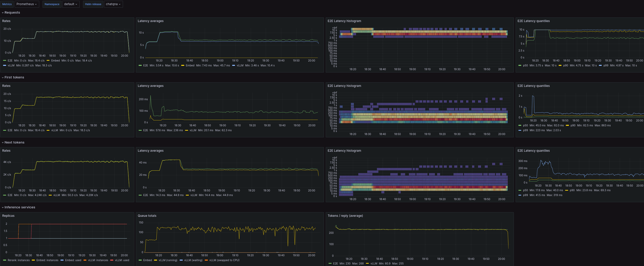
Task: Click green E2E color swatch in Requests Rates legend
Action: point(5,61)
